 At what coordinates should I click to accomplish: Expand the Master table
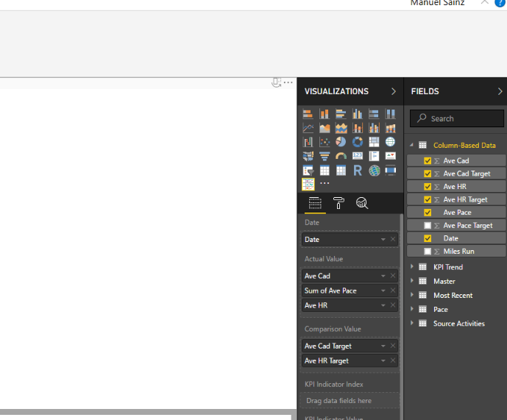tap(411, 281)
